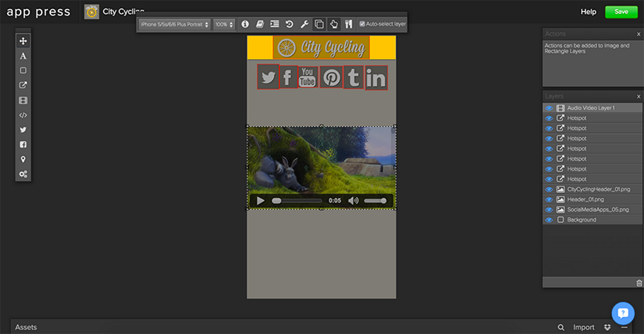Viewport: 644px width, 334px height.
Task: Select the City Cycling header image on canvas
Action: point(321,48)
